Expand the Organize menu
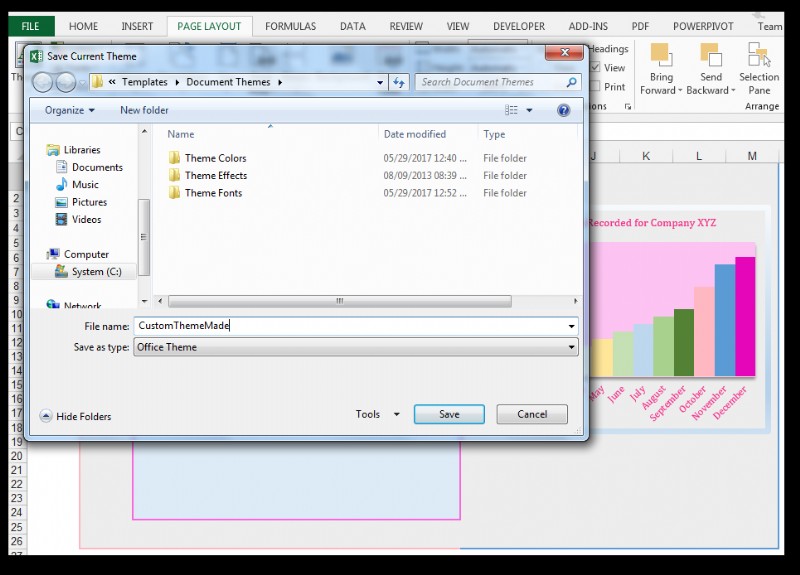The width and height of the screenshot is (800, 575). pos(69,110)
